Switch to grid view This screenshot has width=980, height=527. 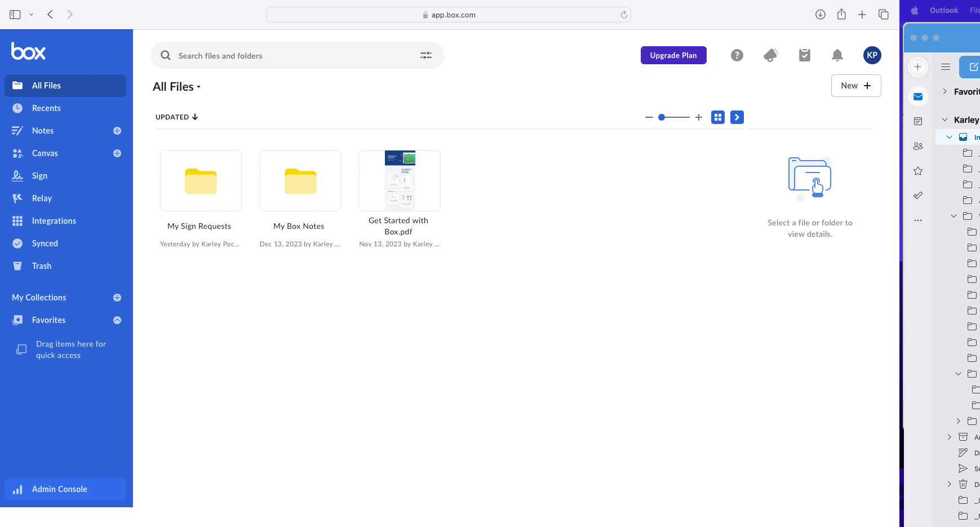pyautogui.click(x=718, y=117)
